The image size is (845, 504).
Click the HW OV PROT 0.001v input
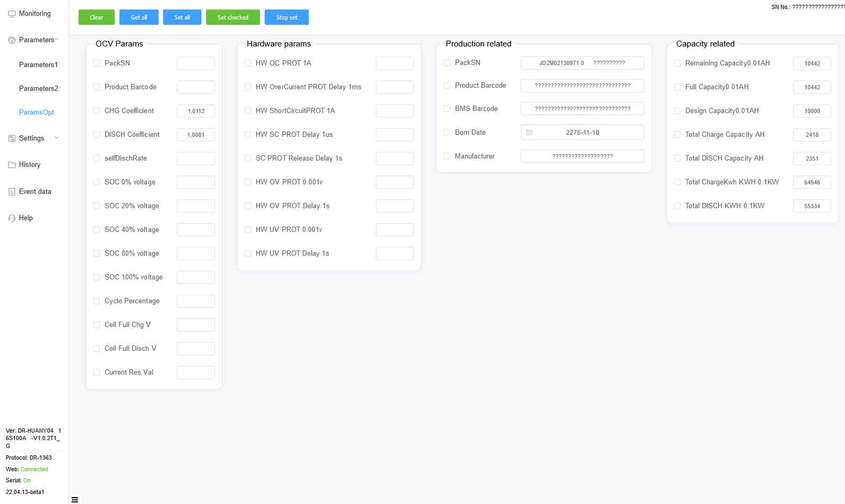point(395,182)
